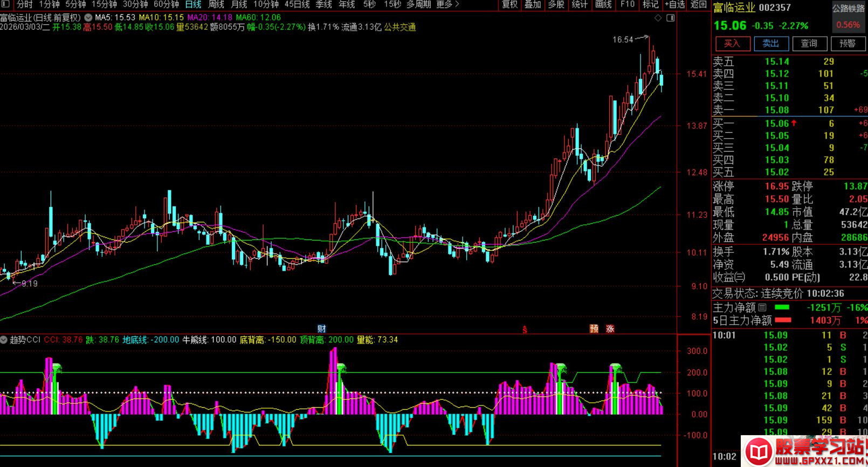Image resolution: width=868 pixels, height=467 pixels.
Task: Click the diamond icon above the chart
Action: (x=658, y=18)
